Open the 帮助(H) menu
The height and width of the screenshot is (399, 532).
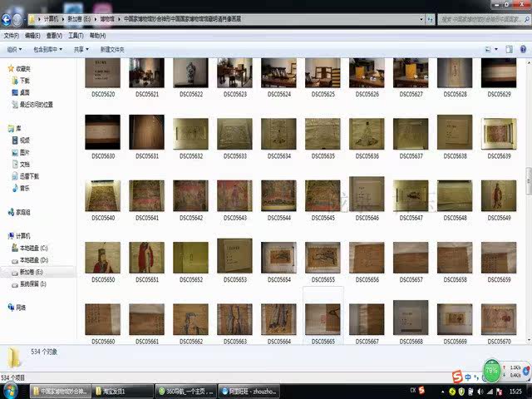click(97, 35)
